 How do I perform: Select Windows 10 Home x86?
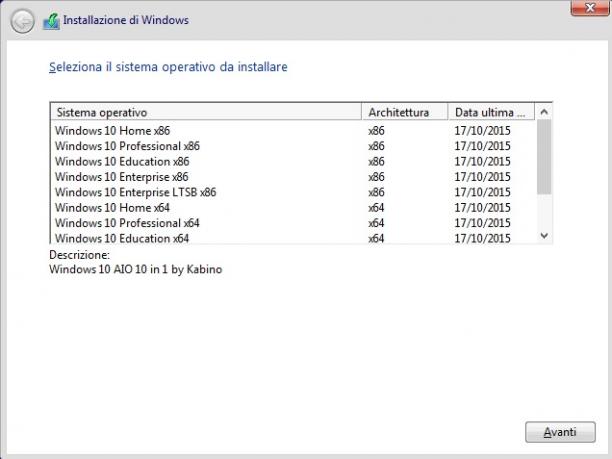pyautogui.click(x=292, y=130)
